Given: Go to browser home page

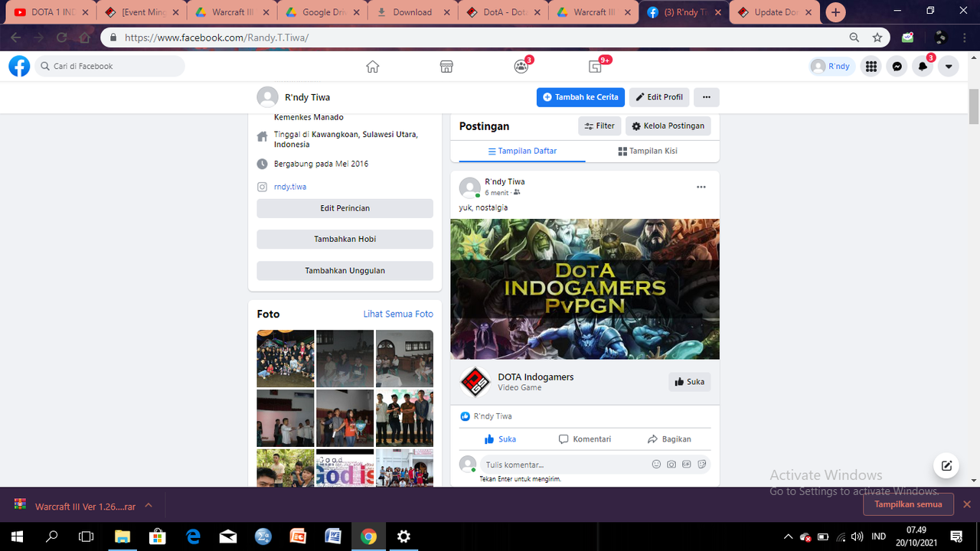Looking at the screenshot, I should click(x=84, y=37).
